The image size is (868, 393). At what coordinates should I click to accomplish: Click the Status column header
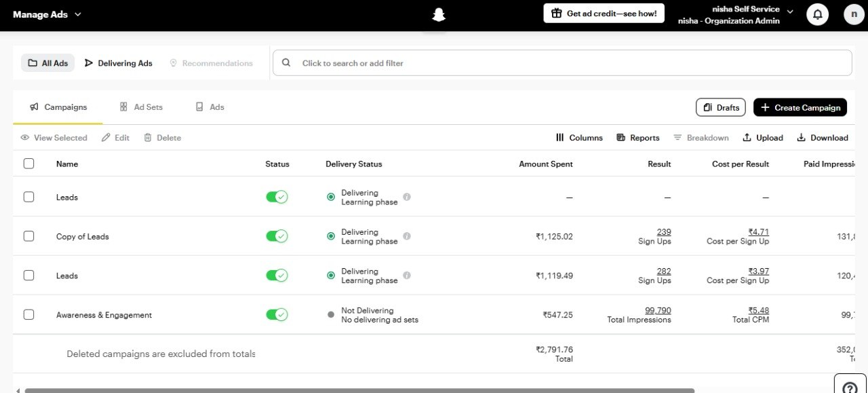[x=277, y=164]
